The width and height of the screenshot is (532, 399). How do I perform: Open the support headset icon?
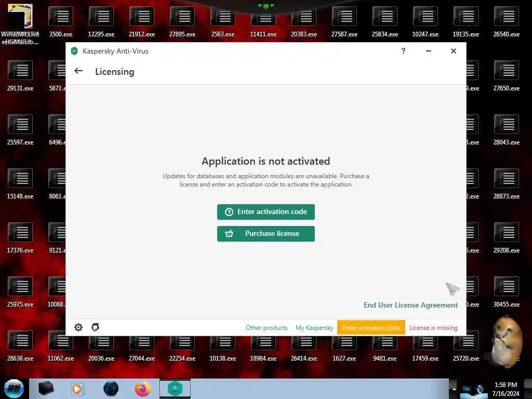96,327
